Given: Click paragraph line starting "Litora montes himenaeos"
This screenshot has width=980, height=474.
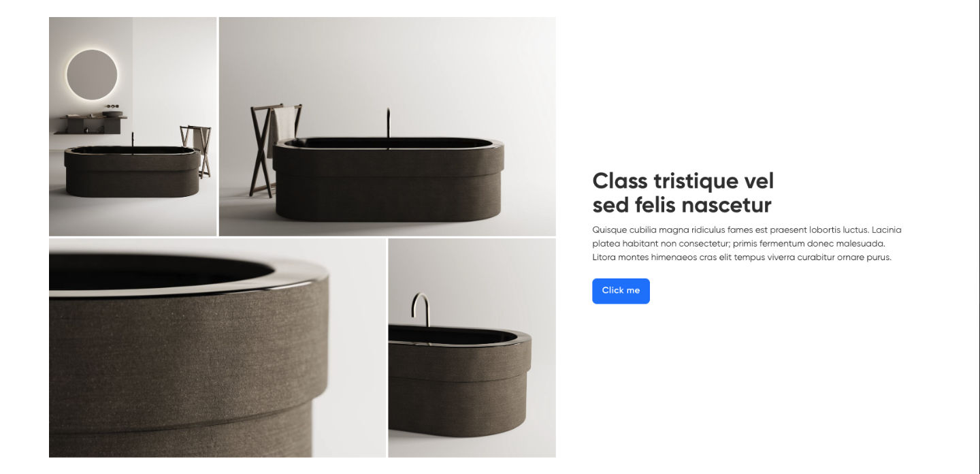Looking at the screenshot, I should (742, 257).
